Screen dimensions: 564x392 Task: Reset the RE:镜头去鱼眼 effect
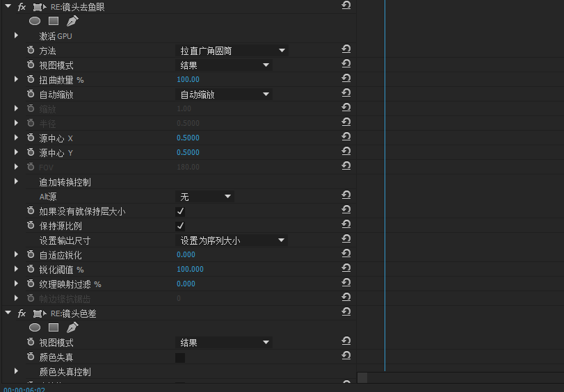pos(346,5)
